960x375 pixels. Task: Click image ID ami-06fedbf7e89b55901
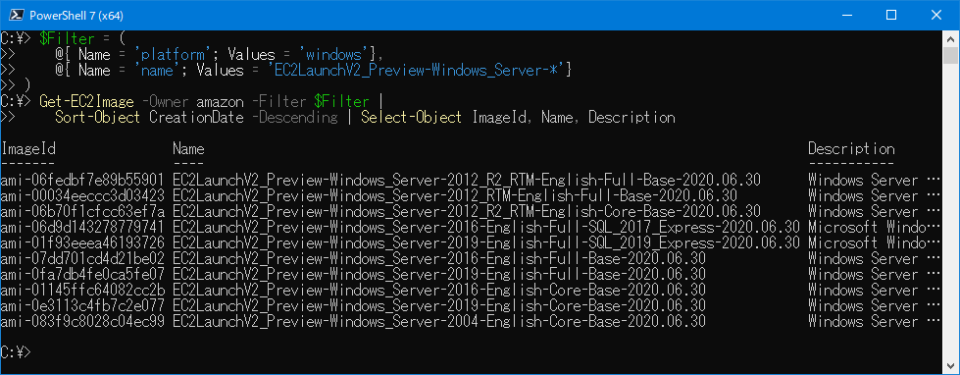coord(83,180)
